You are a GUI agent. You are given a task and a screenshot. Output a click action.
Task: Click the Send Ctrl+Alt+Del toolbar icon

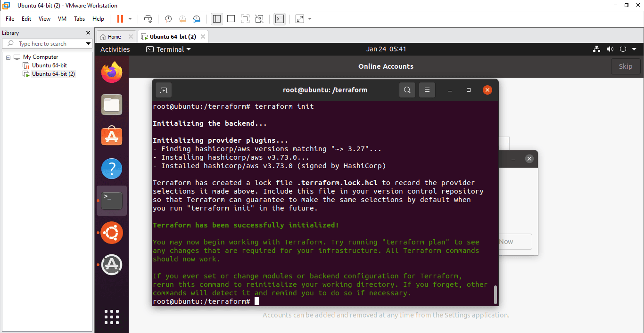pyautogui.click(x=148, y=19)
